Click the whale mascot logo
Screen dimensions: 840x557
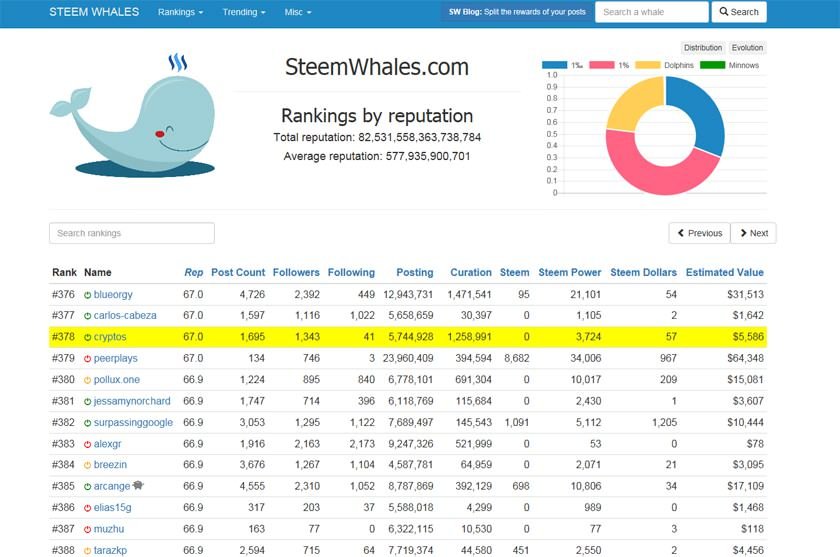click(133, 115)
